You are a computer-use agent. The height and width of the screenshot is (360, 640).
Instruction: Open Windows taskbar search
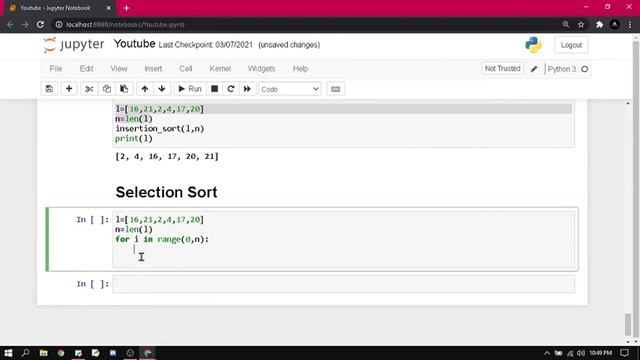[25, 353]
